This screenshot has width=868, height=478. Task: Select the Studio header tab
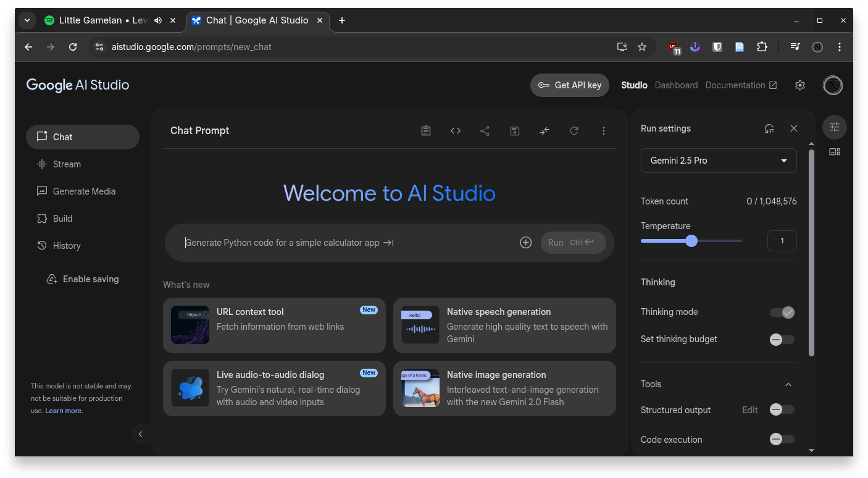634,85
